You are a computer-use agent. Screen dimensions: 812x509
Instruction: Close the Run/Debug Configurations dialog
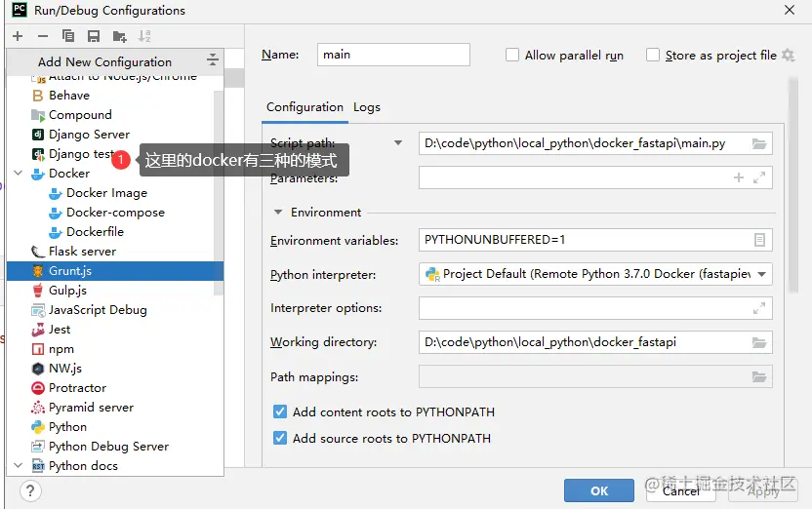click(x=790, y=10)
